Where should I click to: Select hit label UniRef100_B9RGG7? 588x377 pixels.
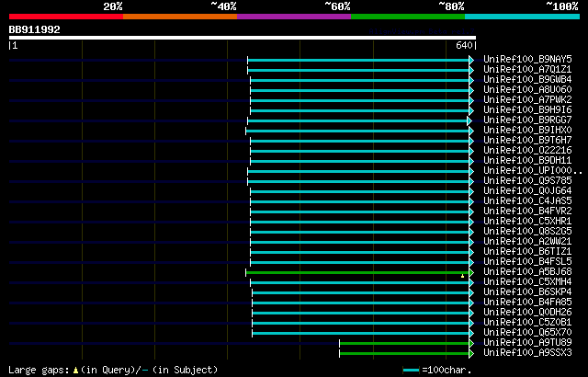pyautogui.click(x=527, y=120)
